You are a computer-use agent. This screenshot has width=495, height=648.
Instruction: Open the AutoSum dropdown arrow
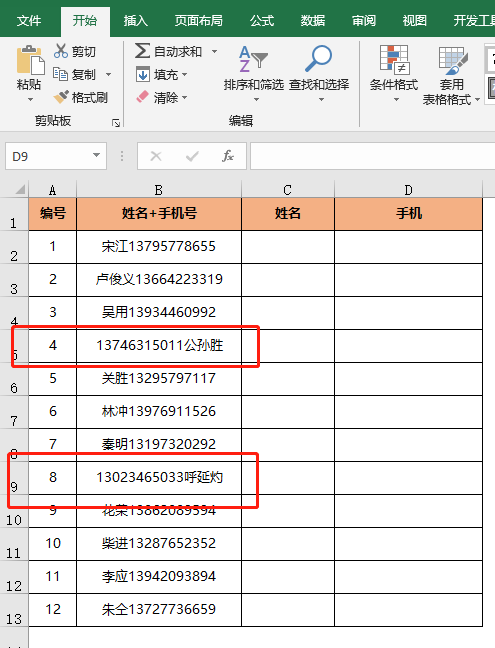tap(214, 52)
